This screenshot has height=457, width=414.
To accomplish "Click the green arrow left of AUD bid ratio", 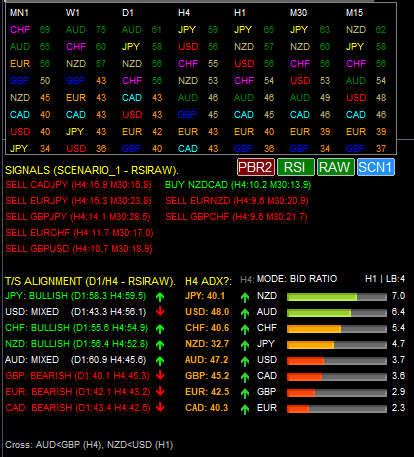I will pyautogui.click(x=245, y=313).
